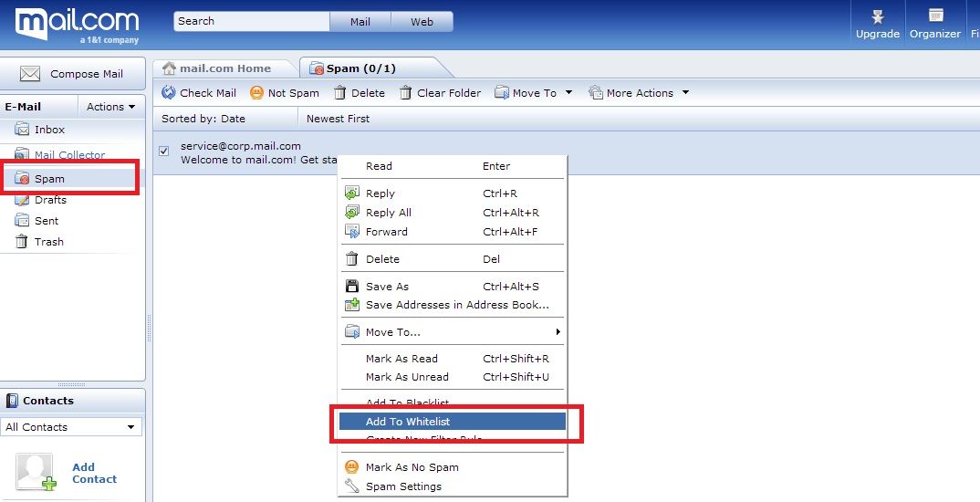The image size is (980, 502).
Task: Click the Clear Folder toolbar label
Action: tap(449, 93)
